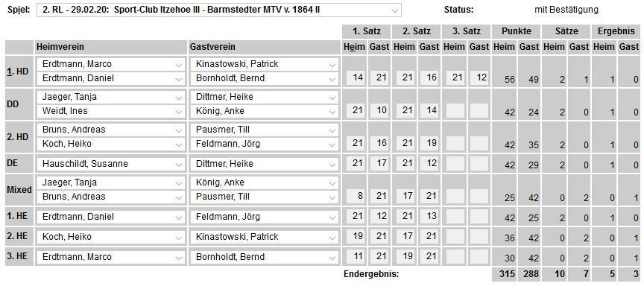The width and height of the screenshot is (644, 286).
Task: Expand the Erdtmann, Marco dropdown in 1. HD
Action: click(110, 64)
